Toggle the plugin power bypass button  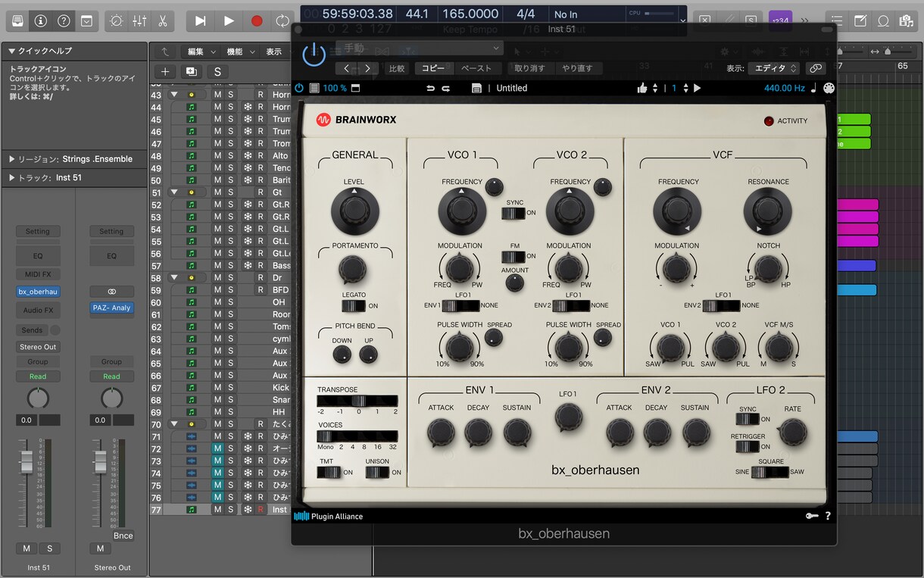coord(314,55)
